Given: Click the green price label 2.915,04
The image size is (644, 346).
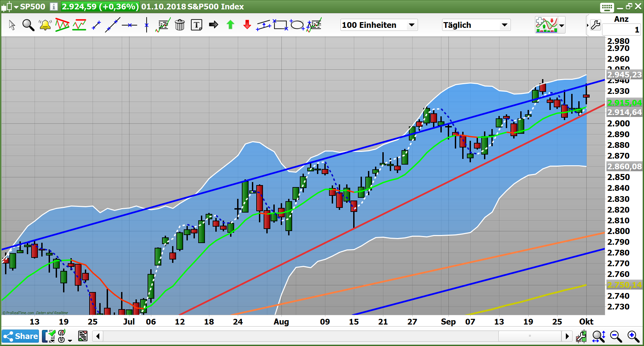Looking at the screenshot, I should coord(624,103).
